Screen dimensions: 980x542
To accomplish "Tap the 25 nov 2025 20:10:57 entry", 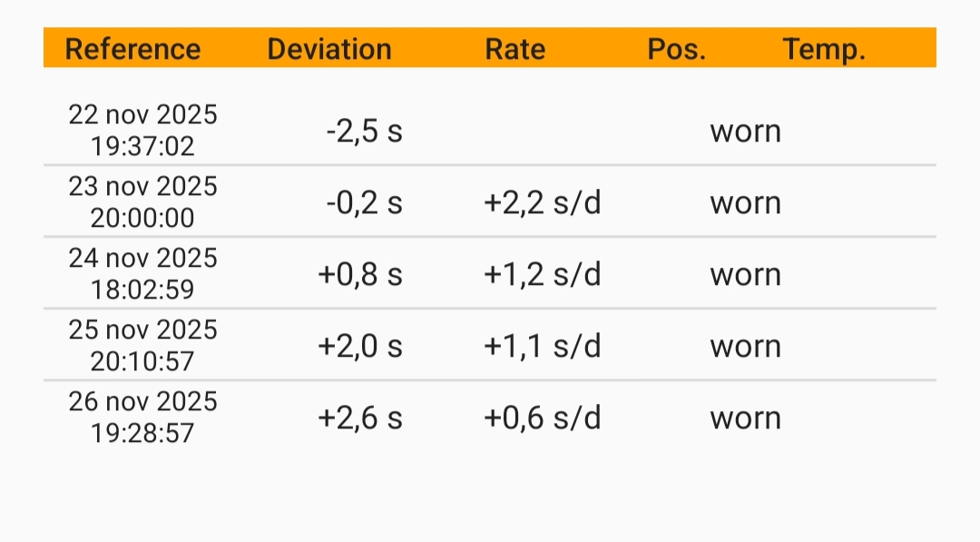I will coord(143,345).
